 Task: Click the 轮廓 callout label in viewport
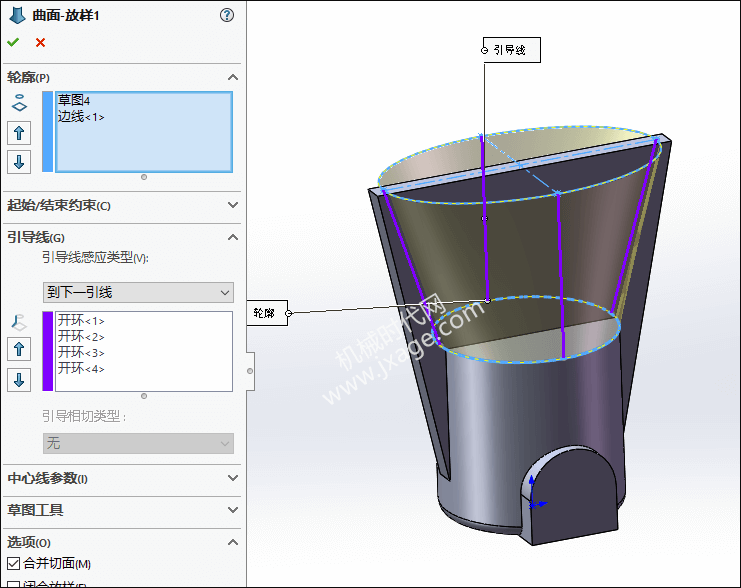(x=266, y=313)
